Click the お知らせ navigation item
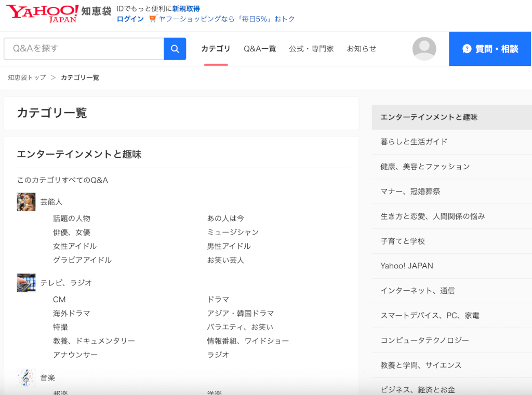 [x=362, y=48]
